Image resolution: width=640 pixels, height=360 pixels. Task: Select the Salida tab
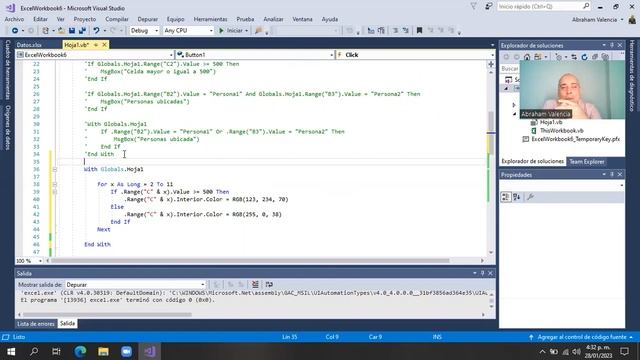tap(67, 324)
